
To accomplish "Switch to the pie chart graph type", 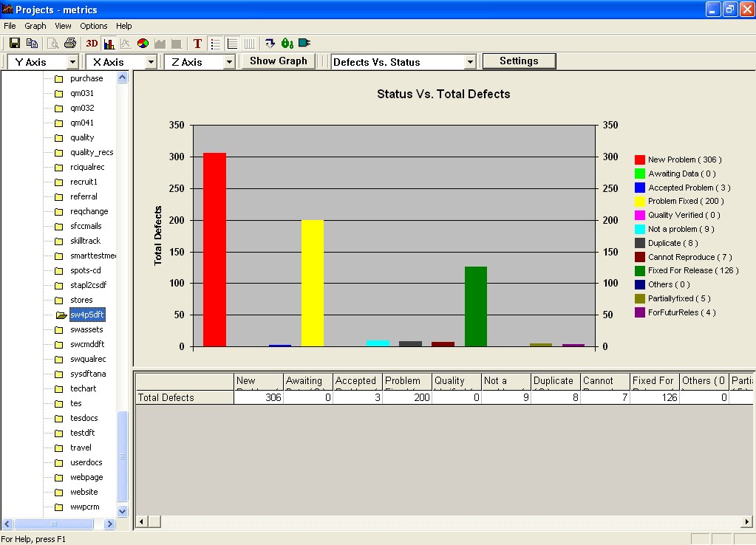I will tap(143, 44).
